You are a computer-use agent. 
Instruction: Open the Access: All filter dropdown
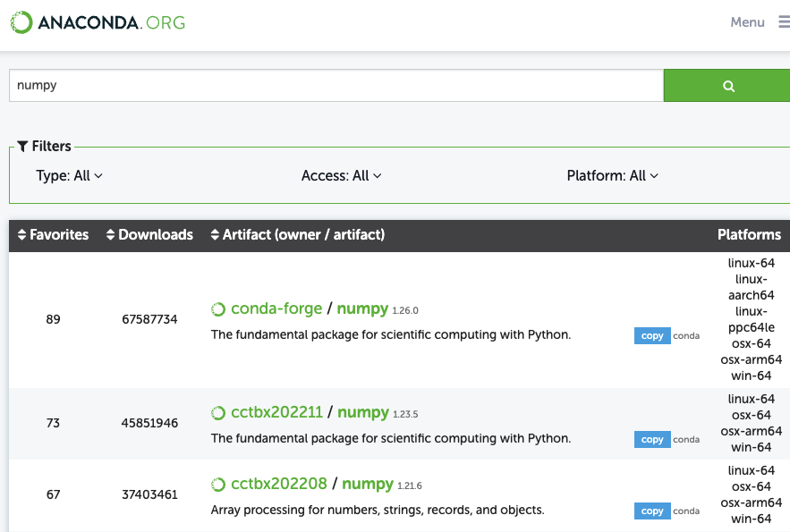coord(341,175)
